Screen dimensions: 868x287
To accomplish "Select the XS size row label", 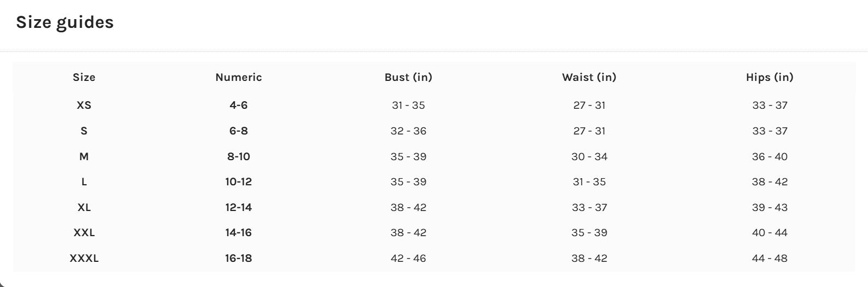I will click(x=84, y=105).
